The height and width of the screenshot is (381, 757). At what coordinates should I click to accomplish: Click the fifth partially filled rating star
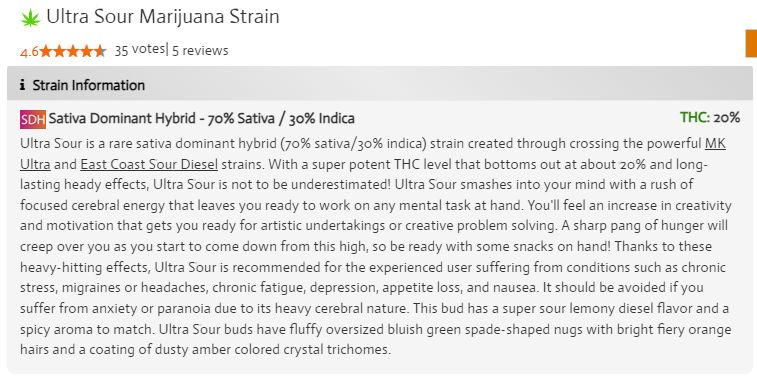coord(100,51)
